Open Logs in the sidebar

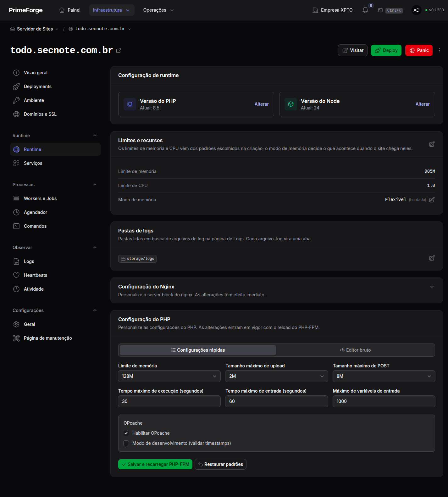click(x=55, y=261)
